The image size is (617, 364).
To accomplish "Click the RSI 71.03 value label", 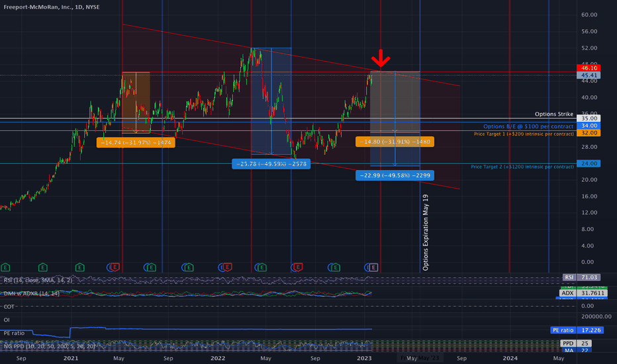I will (x=582, y=277).
